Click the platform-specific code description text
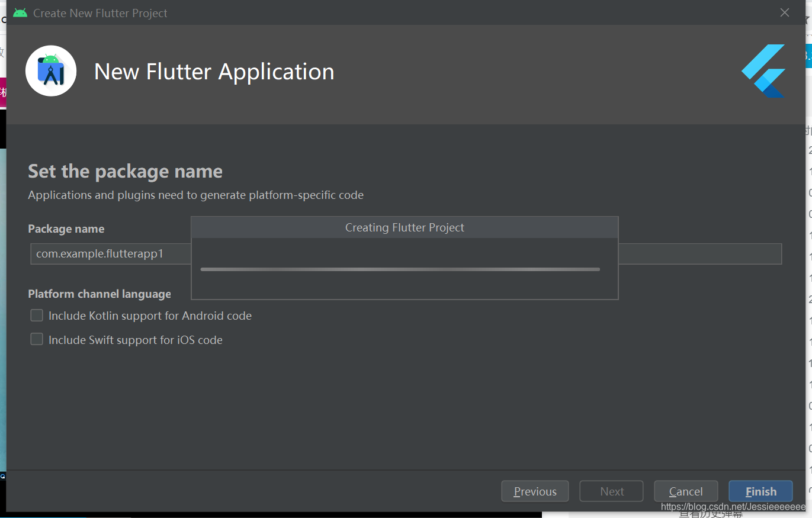The image size is (812, 518). (196, 195)
